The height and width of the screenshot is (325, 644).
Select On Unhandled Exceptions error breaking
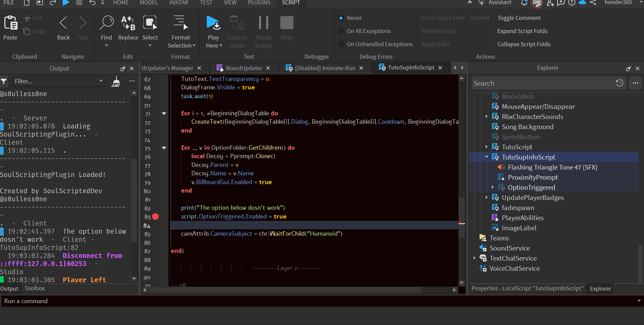tap(341, 44)
